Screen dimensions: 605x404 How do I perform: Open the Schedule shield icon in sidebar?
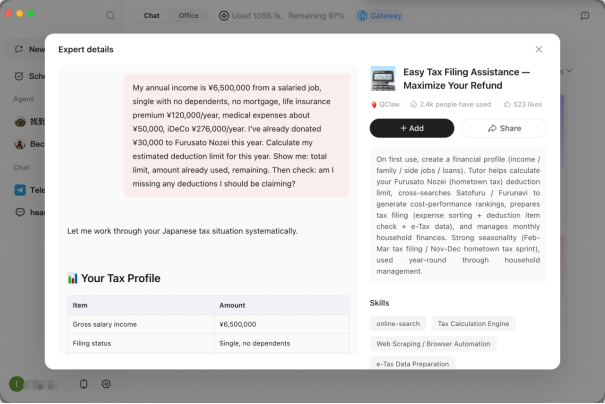[19, 76]
